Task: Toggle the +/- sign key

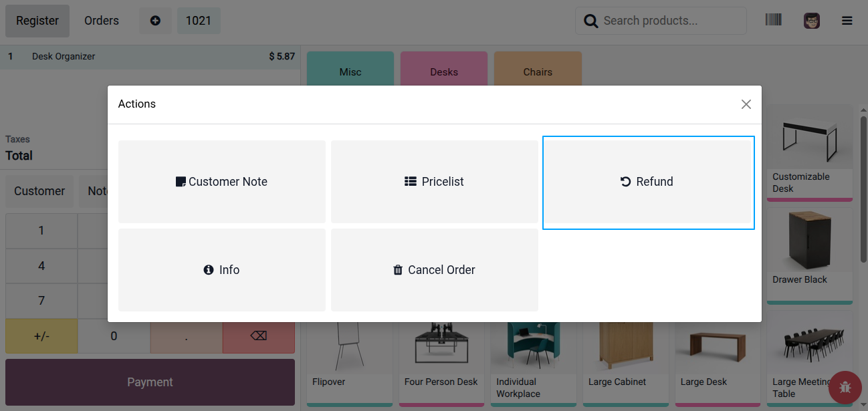Action: 41,336
